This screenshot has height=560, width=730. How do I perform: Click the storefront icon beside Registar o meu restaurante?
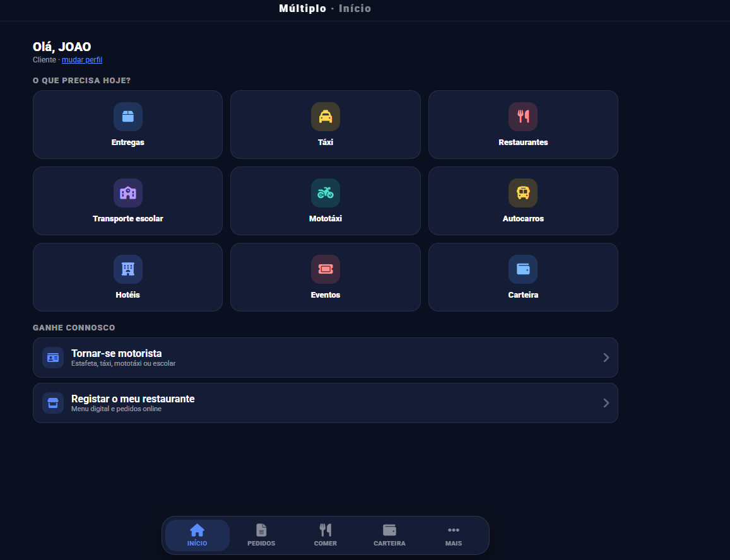[x=53, y=403]
